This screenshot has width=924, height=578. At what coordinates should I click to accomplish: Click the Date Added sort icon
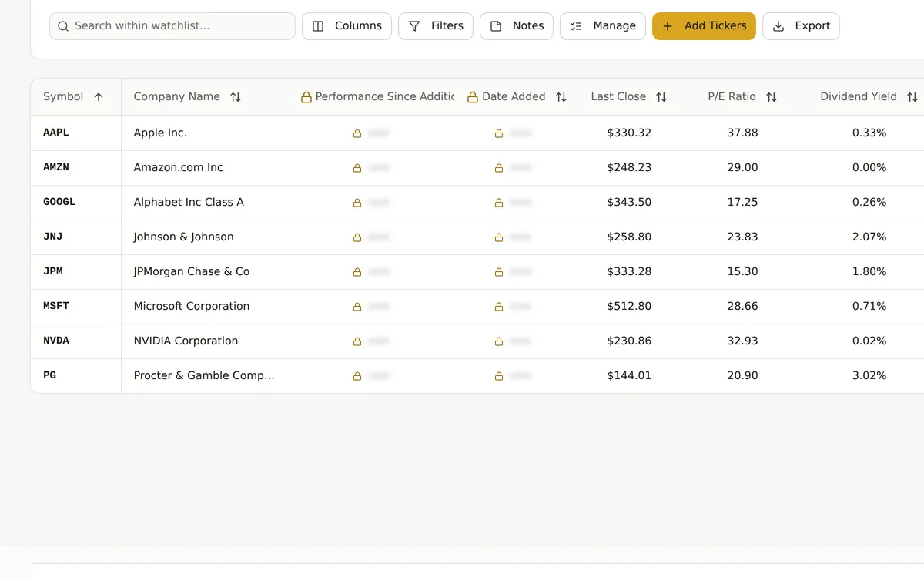(561, 97)
